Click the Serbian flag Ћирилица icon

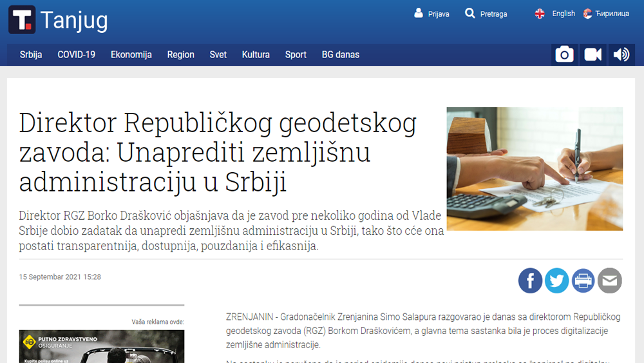coord(588,14)
